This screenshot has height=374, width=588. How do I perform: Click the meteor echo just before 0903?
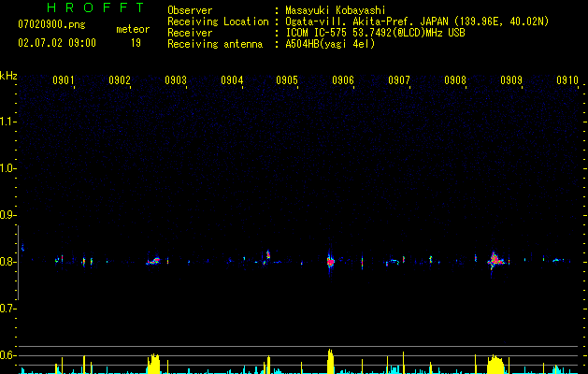[x=153, y=260]
